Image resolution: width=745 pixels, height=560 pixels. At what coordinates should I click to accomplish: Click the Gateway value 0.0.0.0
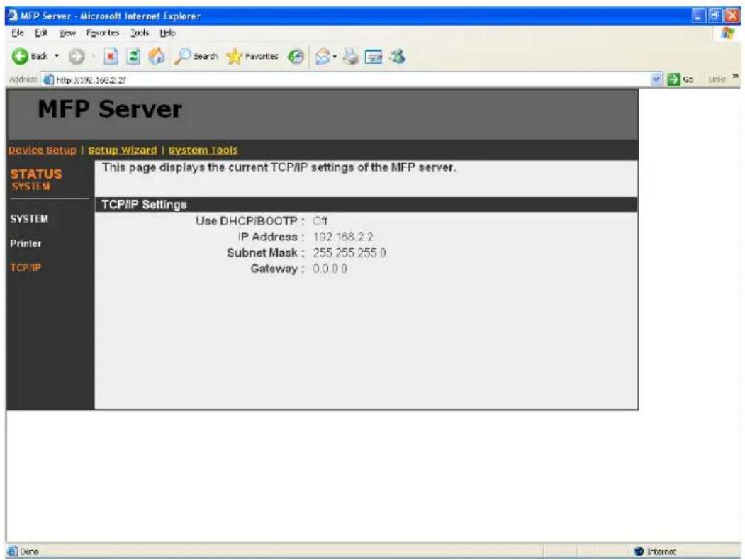pos(330,269)
